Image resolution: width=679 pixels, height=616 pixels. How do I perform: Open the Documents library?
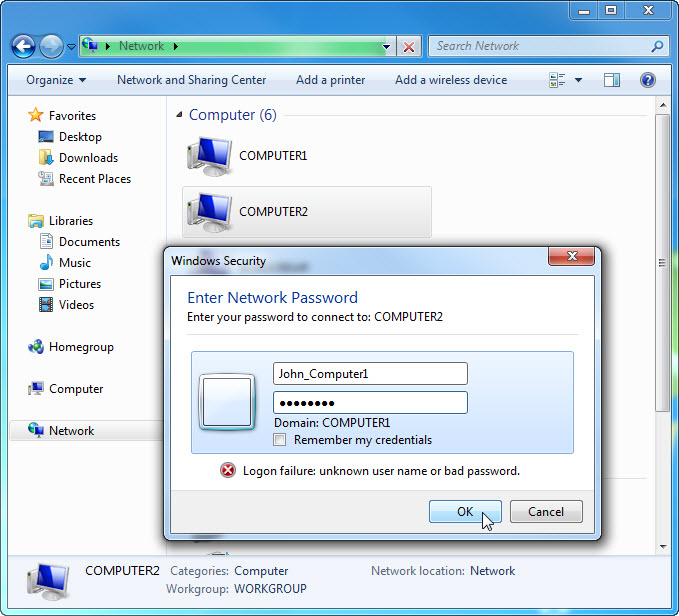89,242
